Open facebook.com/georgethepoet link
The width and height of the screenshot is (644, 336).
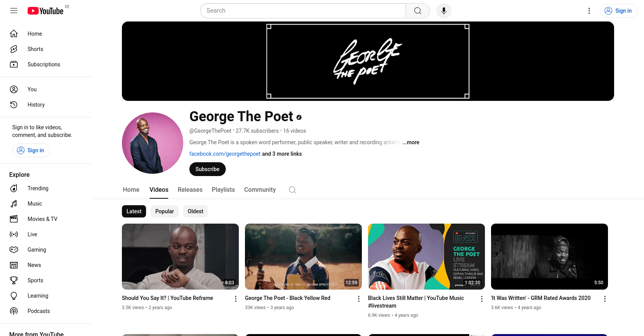click(225, 154)
